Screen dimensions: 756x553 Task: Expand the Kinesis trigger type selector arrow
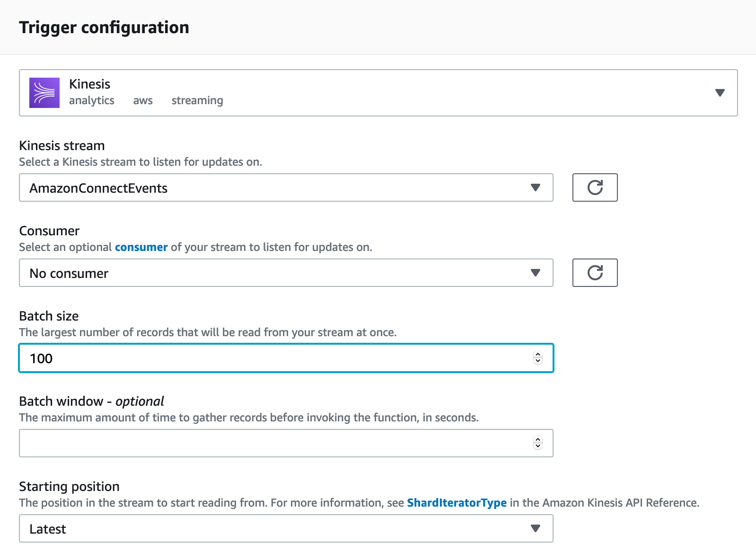tap(720, 93)
